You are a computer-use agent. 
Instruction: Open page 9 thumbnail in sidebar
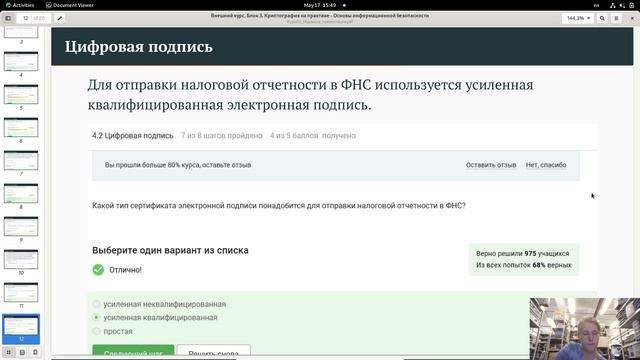pos(21,227)
